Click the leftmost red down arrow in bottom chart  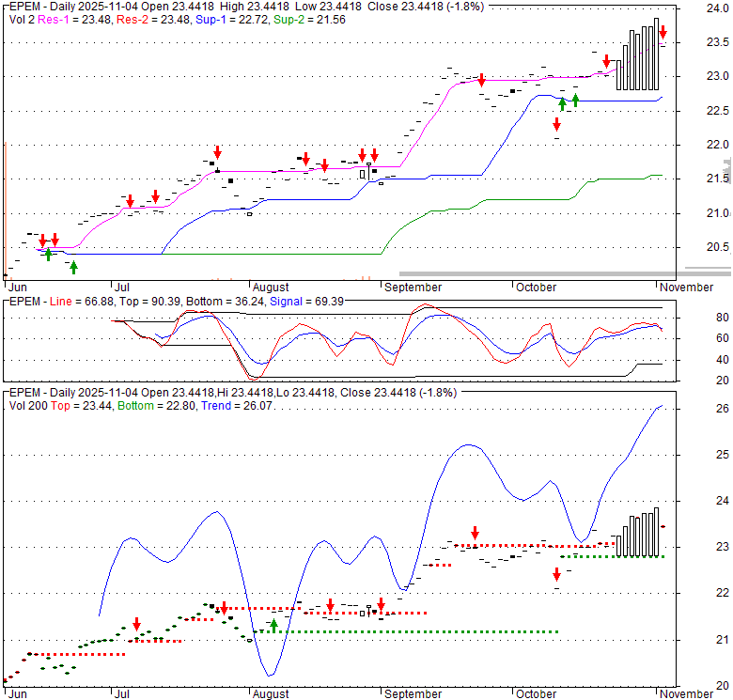[x=137, y=624]
